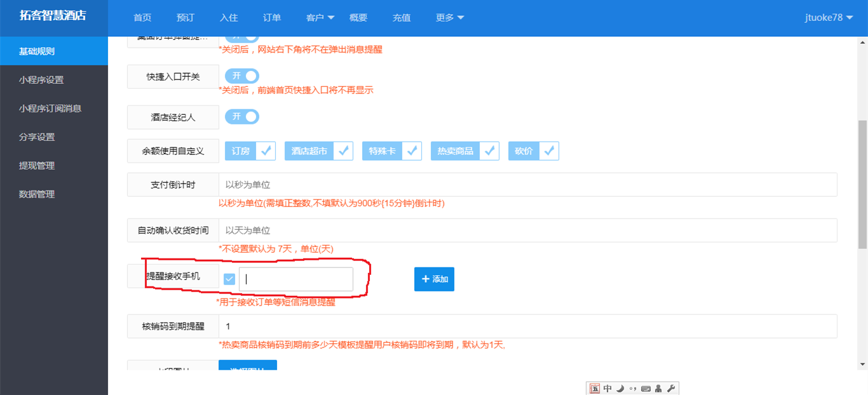This screenshot has width=868, height=395.
Task: Open the IME wrench settings icon
Action: (671, 389)
